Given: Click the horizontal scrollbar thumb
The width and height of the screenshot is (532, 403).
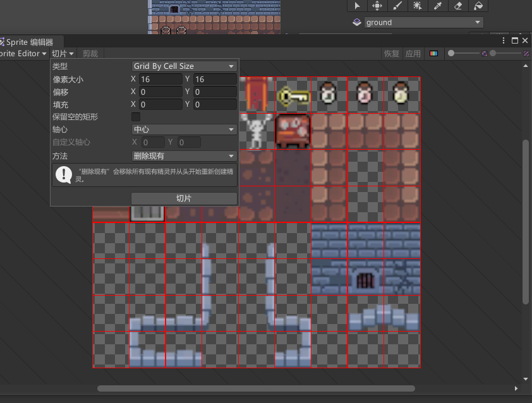Looking at the screenshot, I should (256, 388).
